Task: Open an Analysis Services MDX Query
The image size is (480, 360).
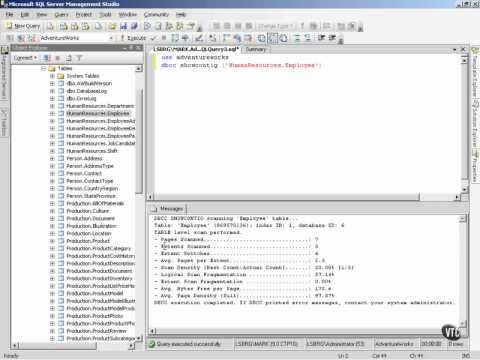Action: 64,26
